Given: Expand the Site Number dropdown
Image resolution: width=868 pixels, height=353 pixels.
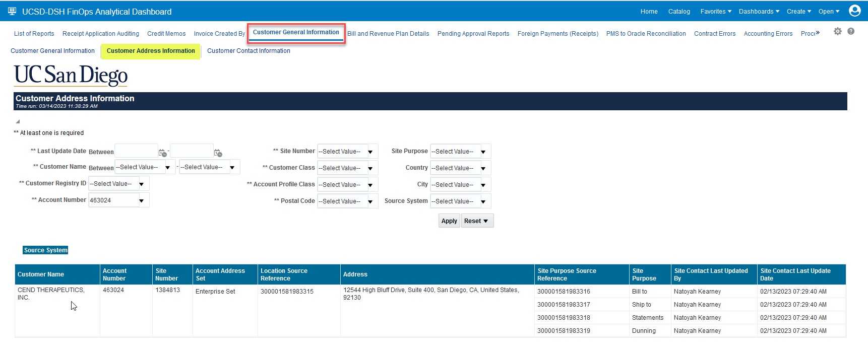Looking at the screenshot, I should click(x=370, y=152).
